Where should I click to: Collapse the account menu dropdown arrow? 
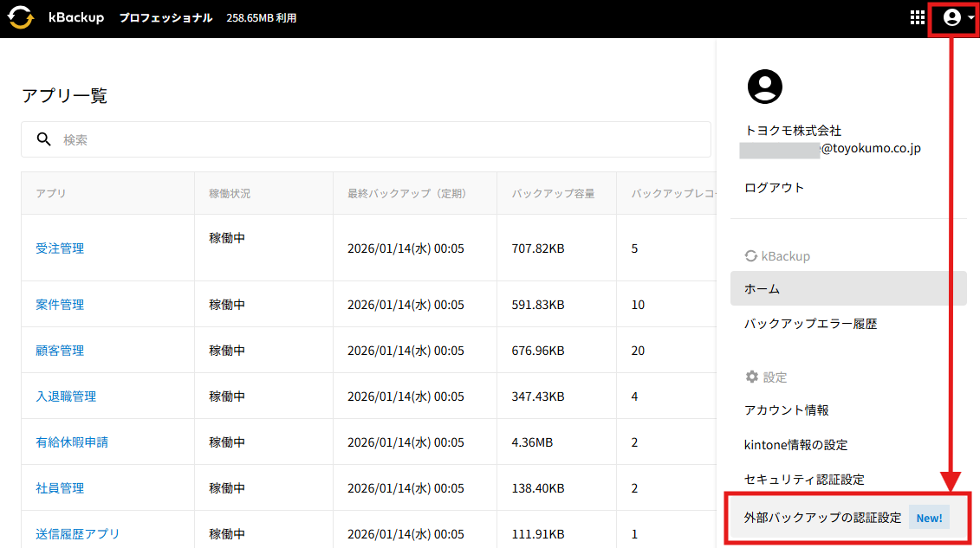[971, 18]
